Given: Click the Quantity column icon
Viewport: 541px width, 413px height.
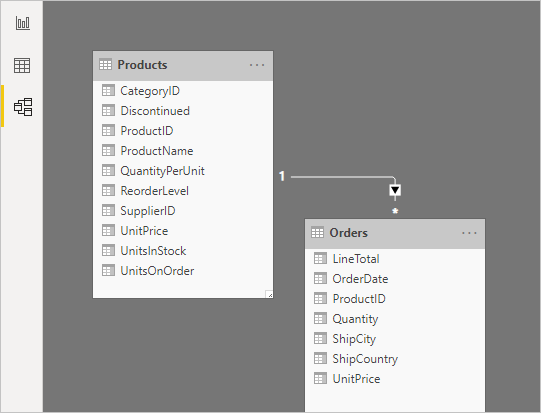Looking at the screenshot, I should click(x=320, y=318).
